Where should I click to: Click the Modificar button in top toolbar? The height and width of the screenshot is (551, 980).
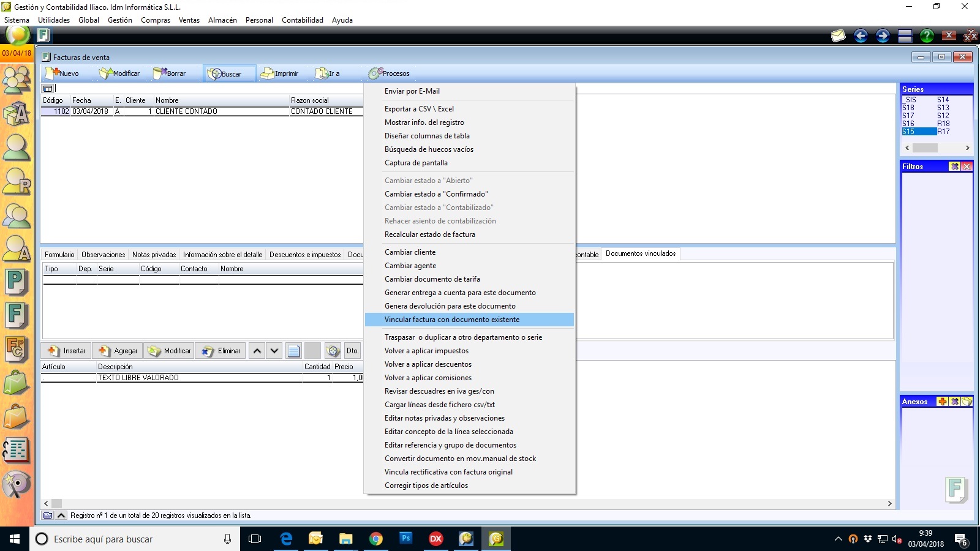click(119, 73)
